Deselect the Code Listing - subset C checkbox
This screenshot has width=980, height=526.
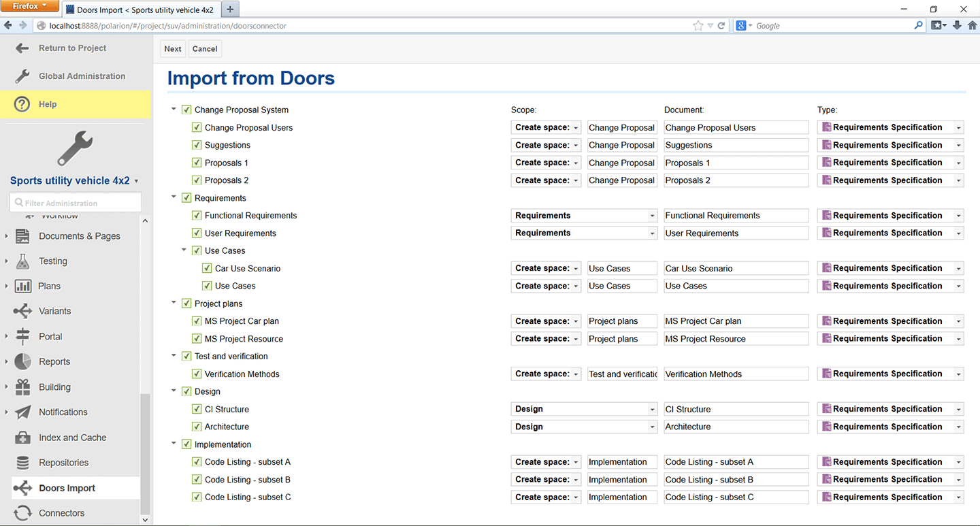pos(197,497)
